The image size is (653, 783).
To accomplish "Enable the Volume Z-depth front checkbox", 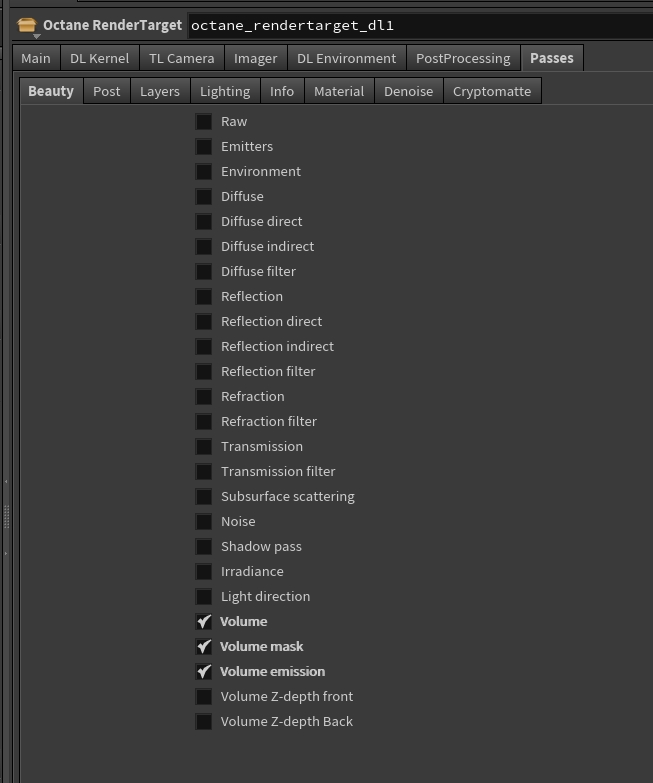I will pos(204,696).
